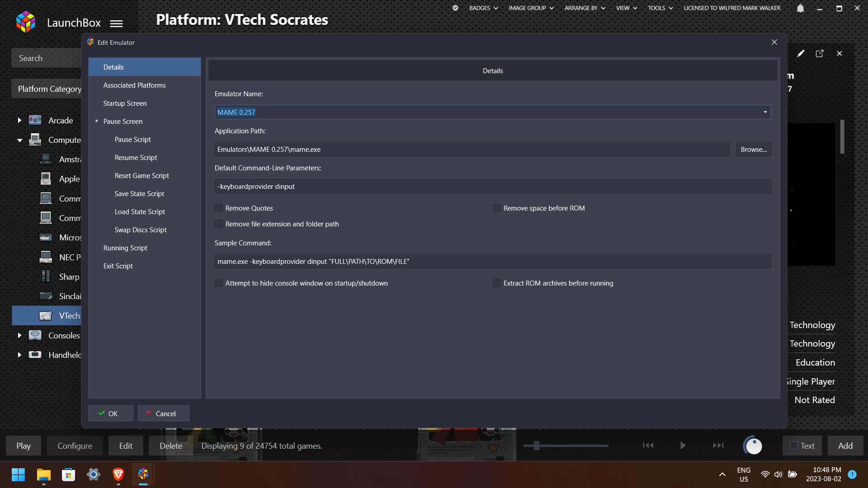Expand the Handhelds category arrow
Image resolution: width=868 pixels, height=488 pixels.
pos(19,355)
